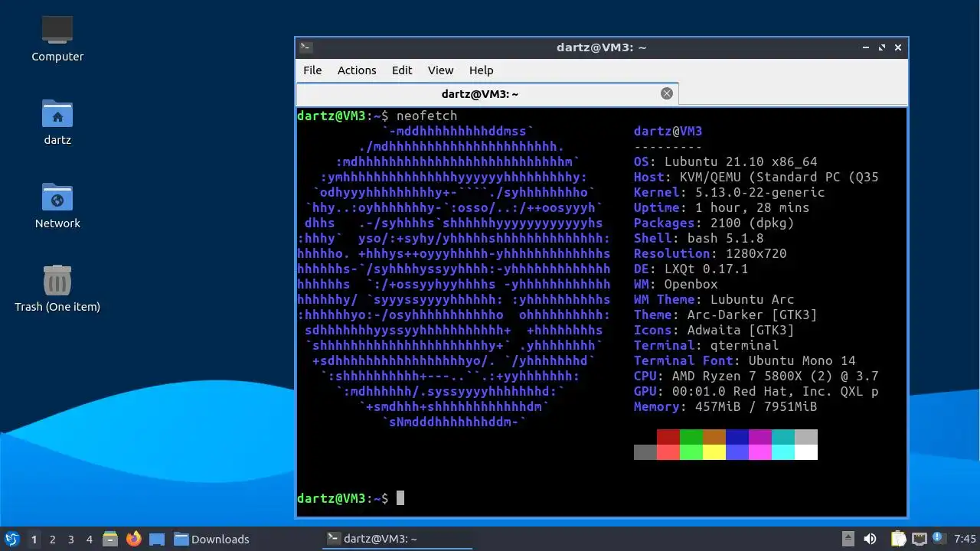Image resolution: width=980 pixels, height=551 pixels.
Task: Launch the file manager from the panel
Action: coord(110,539)
